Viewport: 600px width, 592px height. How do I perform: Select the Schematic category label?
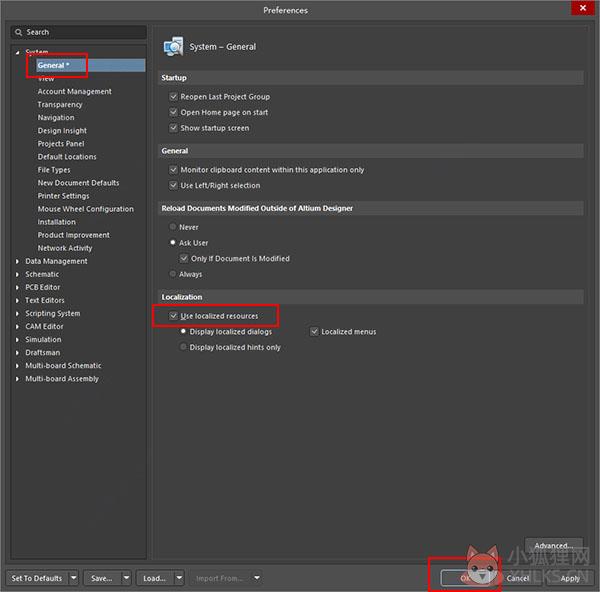pyautogui.click(x=42, y=274)
